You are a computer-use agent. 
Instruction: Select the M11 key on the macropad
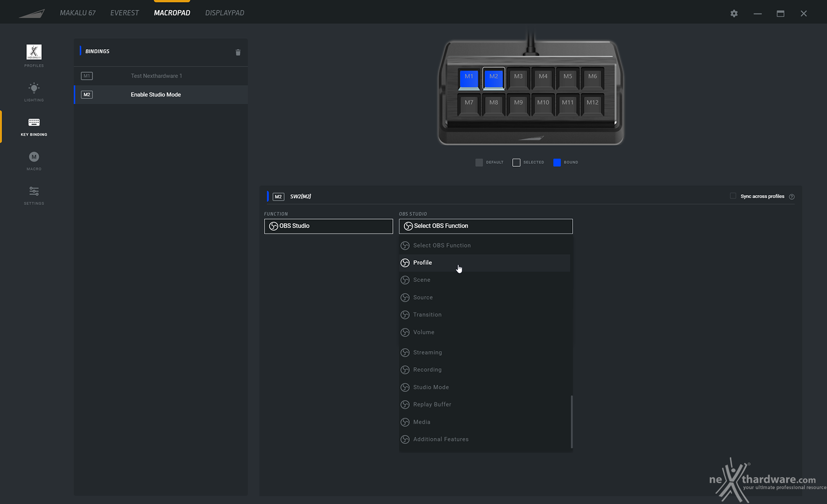[568, 104]
